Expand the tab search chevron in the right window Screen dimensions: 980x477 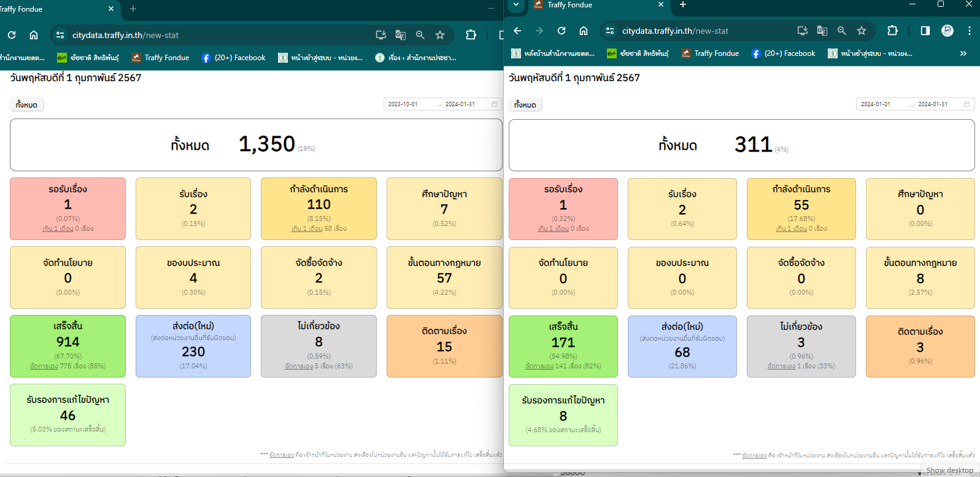(516, 5)
